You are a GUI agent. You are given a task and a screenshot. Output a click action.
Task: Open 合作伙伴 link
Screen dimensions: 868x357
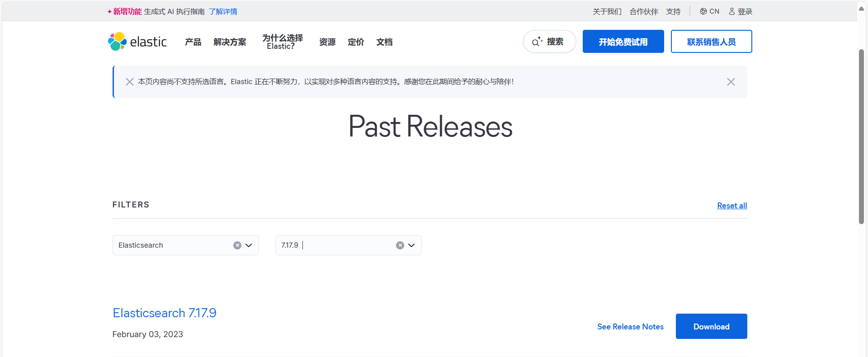(x=644, y=11)
